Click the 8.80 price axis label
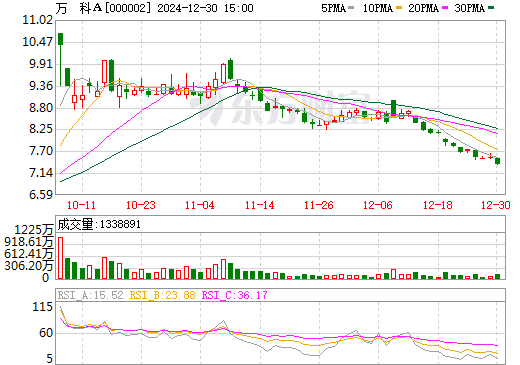The height and width of the screenshot is (365, 520). (x=41, y=107)
